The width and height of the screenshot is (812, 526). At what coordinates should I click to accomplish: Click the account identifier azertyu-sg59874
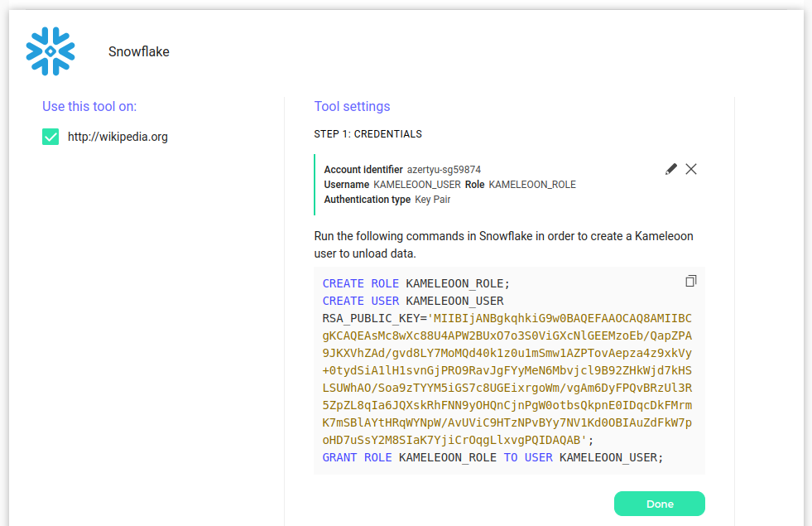pos(444,170)
